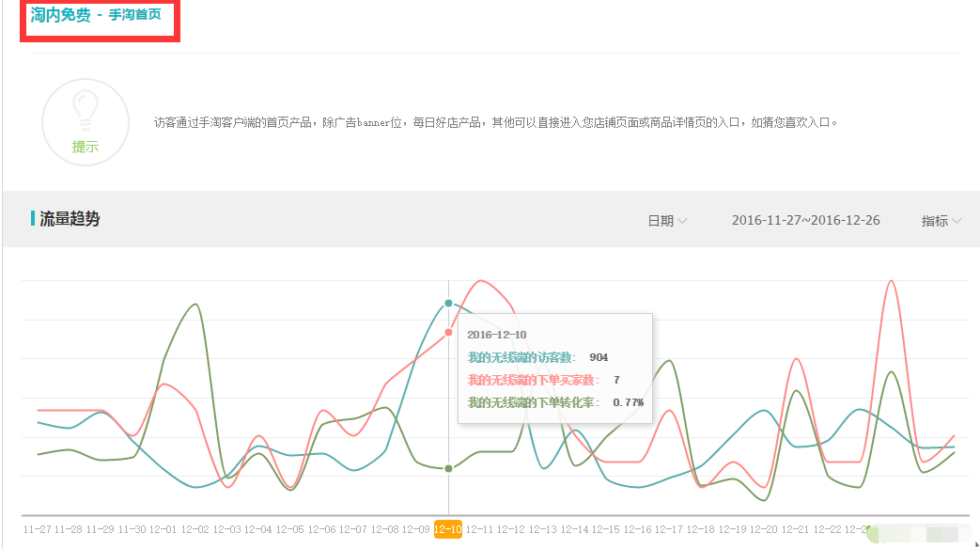The image size is (980, 549).
Task: Click the 11-27 axis date label
Action: 37,529
